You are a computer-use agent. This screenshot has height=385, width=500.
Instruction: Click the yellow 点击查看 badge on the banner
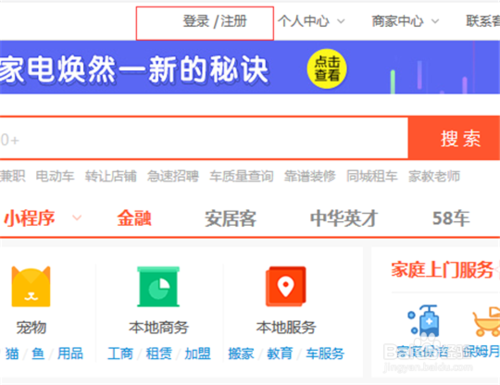coord(327,69)
